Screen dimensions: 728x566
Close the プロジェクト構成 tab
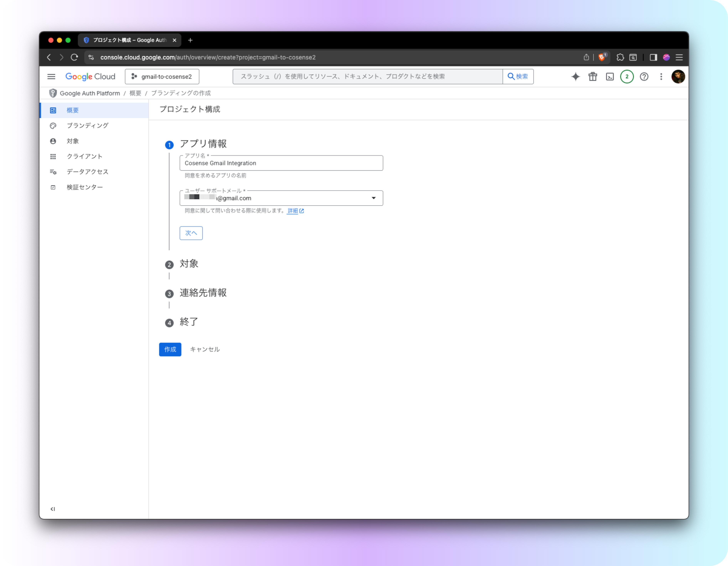[x=174, y=40]
